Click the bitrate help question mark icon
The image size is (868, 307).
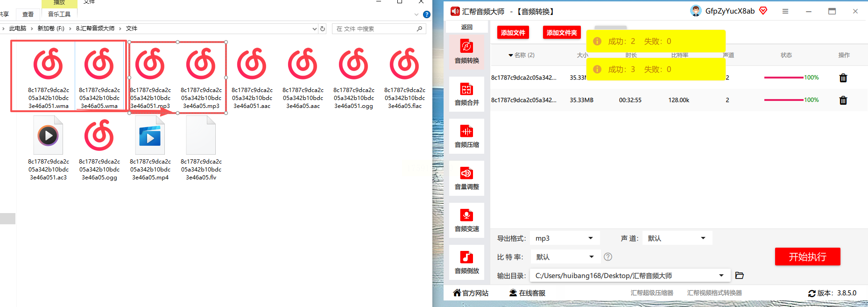(x=608, y=257)
